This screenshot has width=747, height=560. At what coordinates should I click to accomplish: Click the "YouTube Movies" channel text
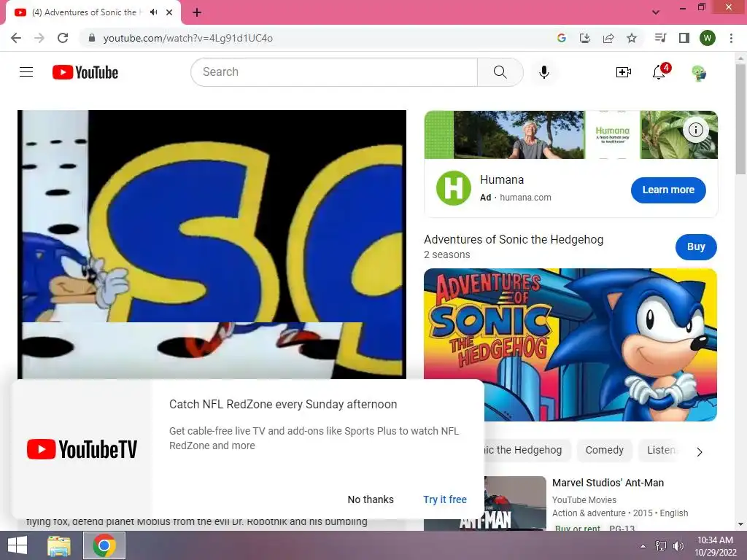[x=584, y=500]
